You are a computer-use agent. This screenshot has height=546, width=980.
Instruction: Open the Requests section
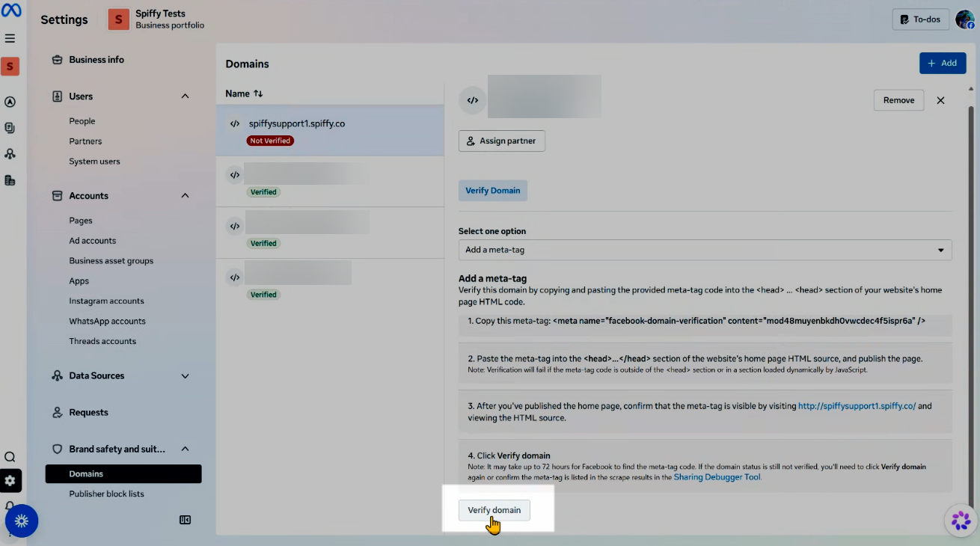[x=88, y=413]
